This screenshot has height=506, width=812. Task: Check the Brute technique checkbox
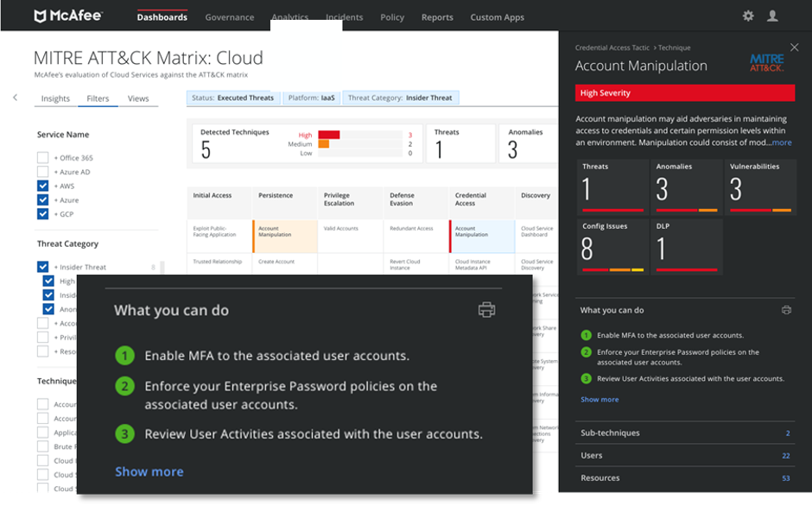click(x=42, y=446)
